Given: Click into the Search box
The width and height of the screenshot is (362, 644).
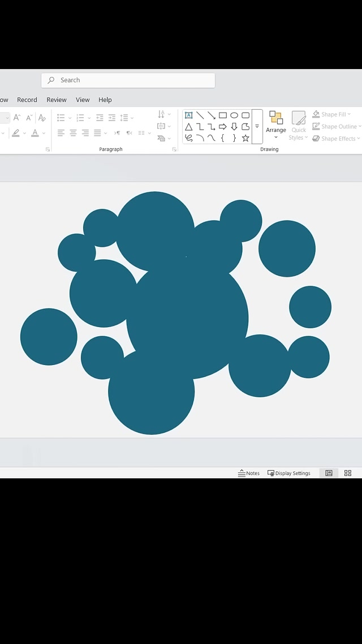Looking at the screenshot, I should point(128,80).
